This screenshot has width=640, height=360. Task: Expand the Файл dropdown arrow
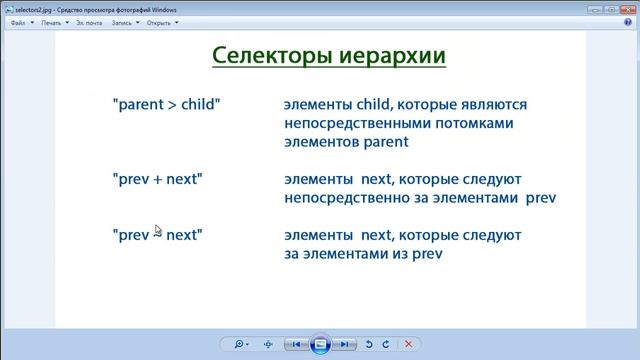pyautogui.click(x=32, y=23)
